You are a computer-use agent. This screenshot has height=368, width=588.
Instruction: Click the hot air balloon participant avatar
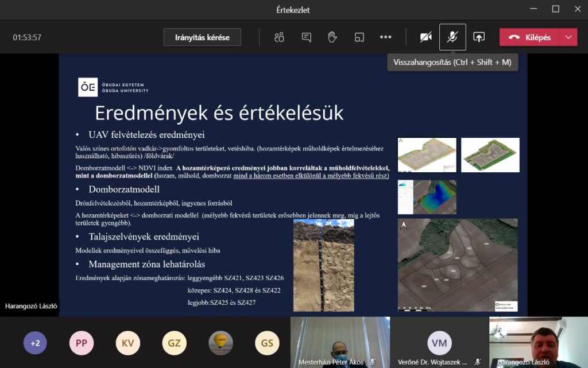coord(220,343)
